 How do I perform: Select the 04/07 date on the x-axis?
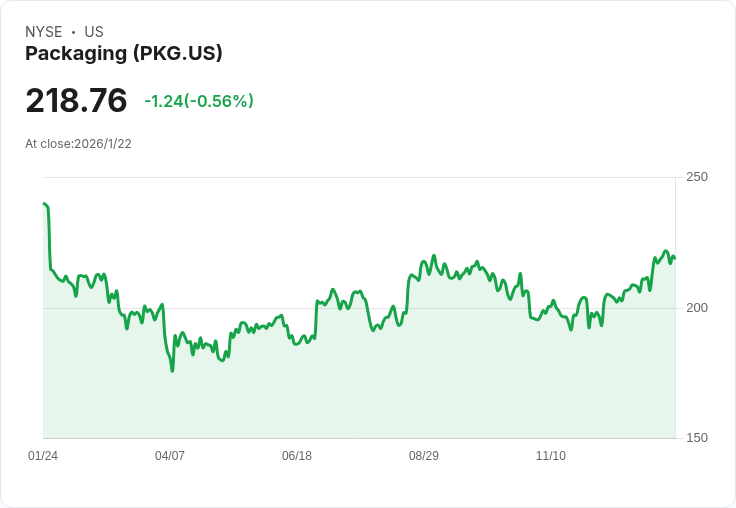pos(170,456)
